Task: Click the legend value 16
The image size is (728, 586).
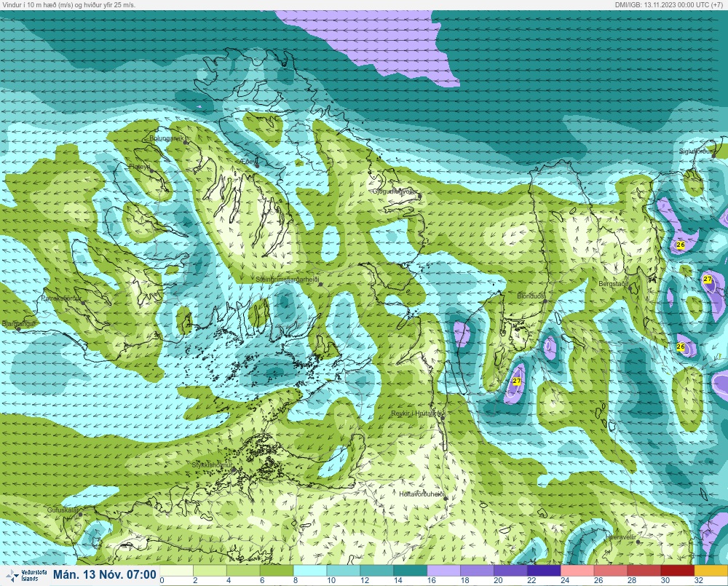Action: [431, 580]
